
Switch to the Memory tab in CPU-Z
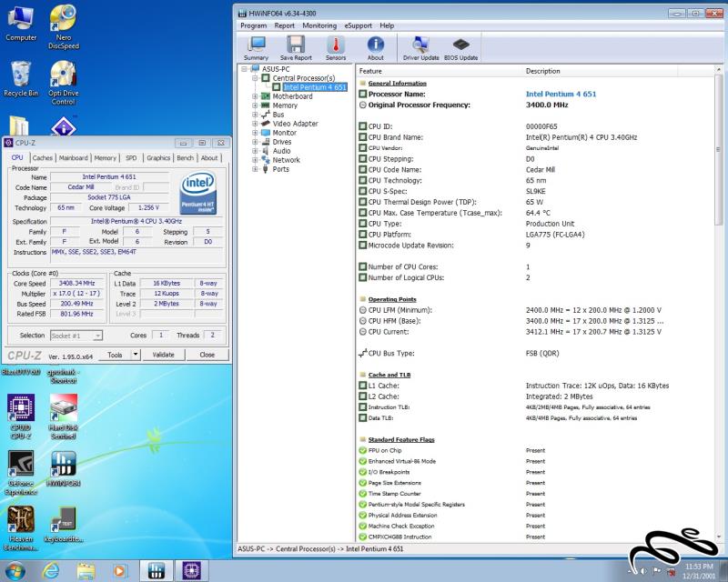tap(105, 158)
